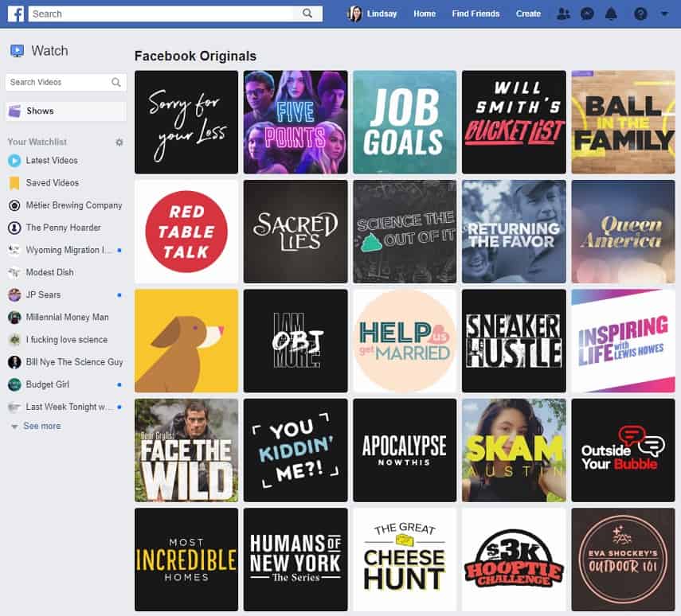Click JP Sears avatar icon
Viewport: 681px width, 616px height.
[x=14, y=294]
